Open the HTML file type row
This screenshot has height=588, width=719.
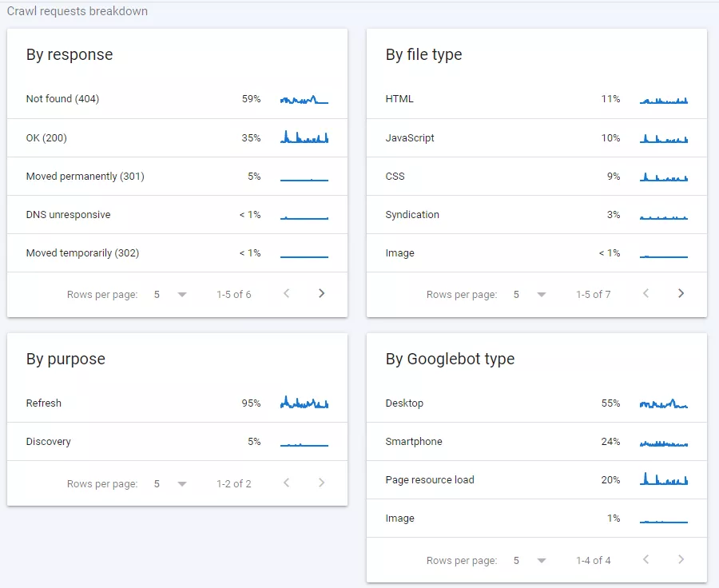click(x=537, y=99)
